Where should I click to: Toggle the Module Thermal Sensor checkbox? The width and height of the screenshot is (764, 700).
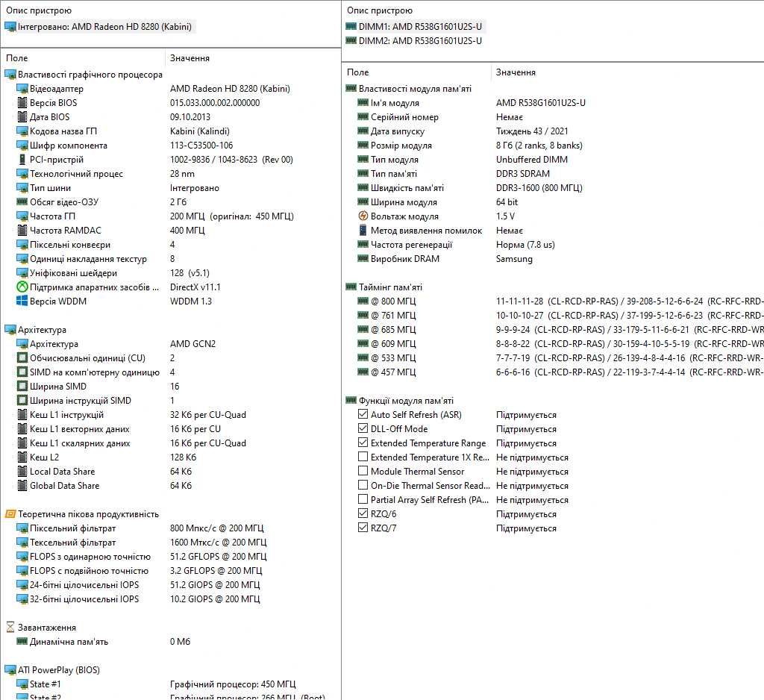click(363, 470)
